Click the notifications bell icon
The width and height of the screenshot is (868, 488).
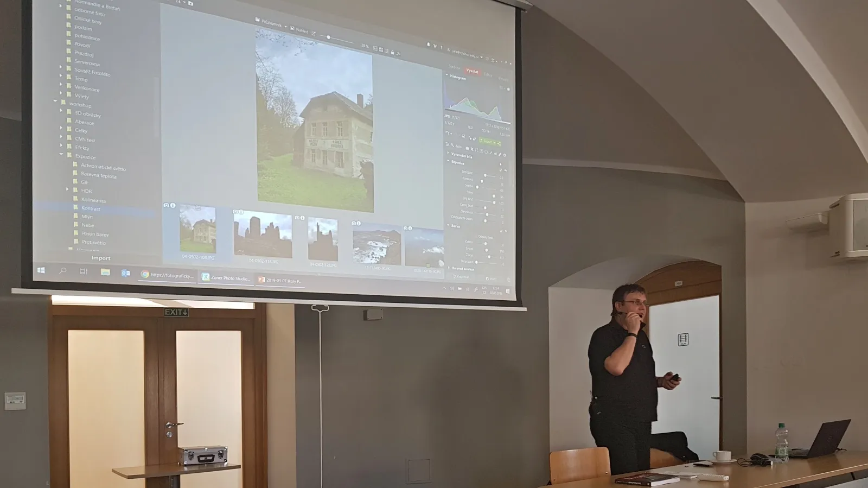[428, 45]
